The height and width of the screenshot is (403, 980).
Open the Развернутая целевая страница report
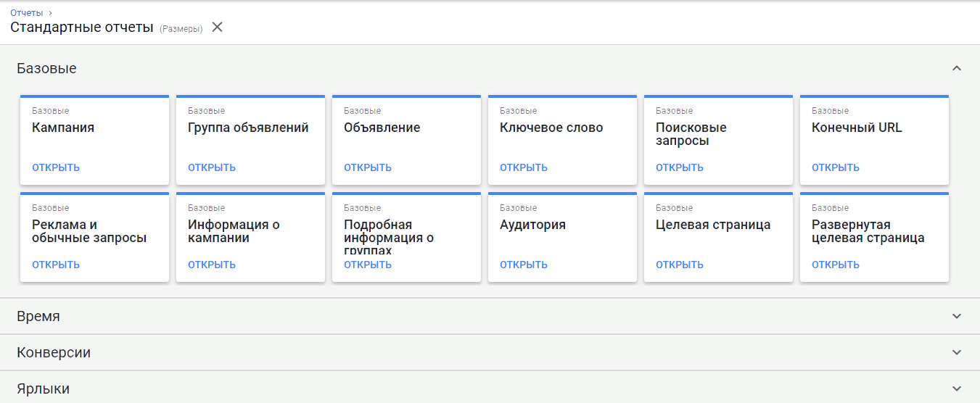836,265
